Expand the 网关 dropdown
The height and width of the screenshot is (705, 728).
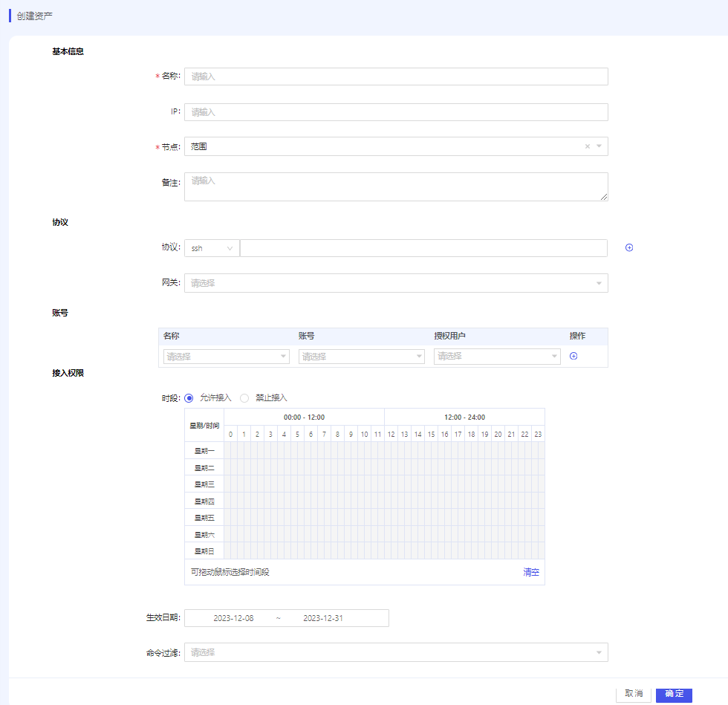click(395, 283)
